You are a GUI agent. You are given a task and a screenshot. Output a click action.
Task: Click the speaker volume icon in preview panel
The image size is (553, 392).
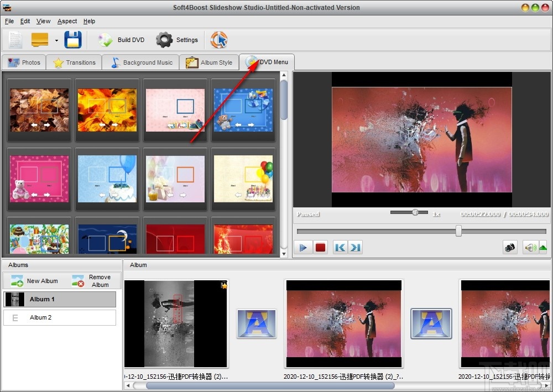pos(530,247)
